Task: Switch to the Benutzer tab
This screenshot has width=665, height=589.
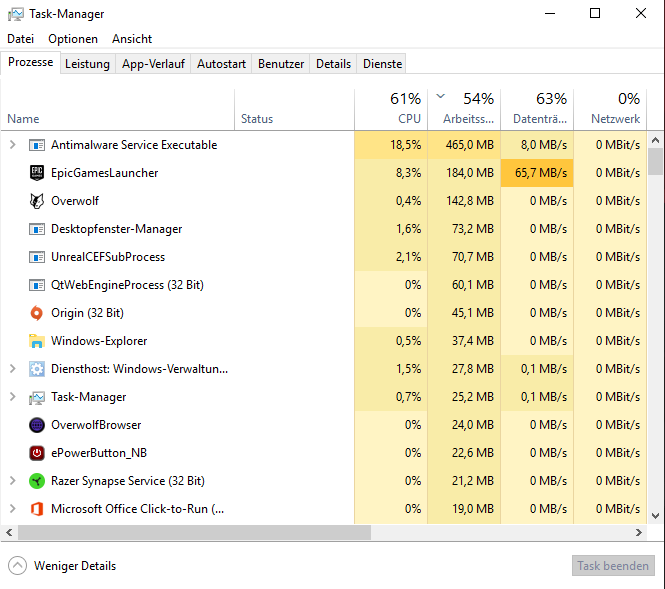Action: click(x=281, y=64)
